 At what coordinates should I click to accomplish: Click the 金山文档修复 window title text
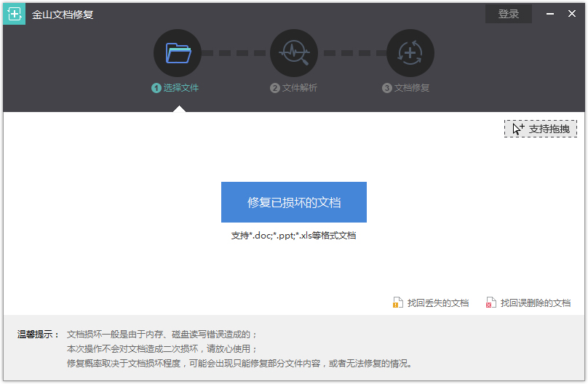63,15
